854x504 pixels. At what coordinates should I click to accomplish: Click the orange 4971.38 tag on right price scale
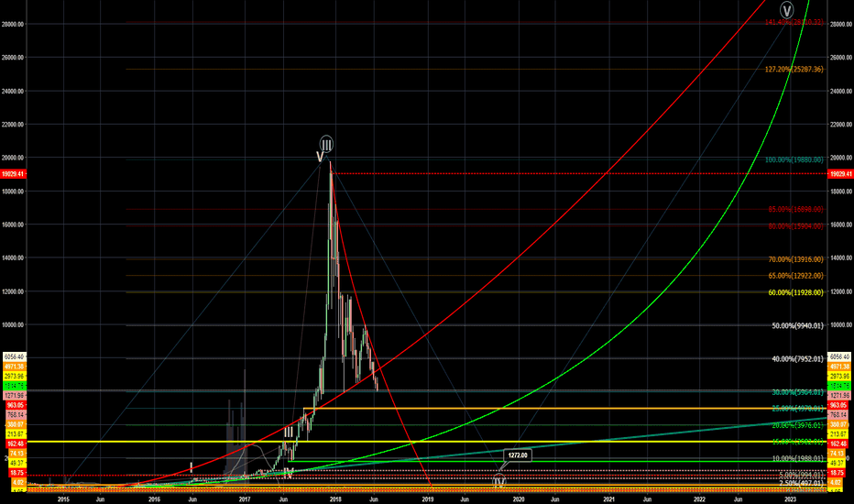(x=840, y=367)
